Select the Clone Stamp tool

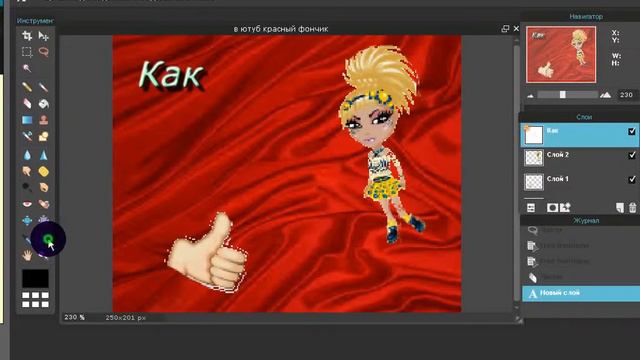43,120
